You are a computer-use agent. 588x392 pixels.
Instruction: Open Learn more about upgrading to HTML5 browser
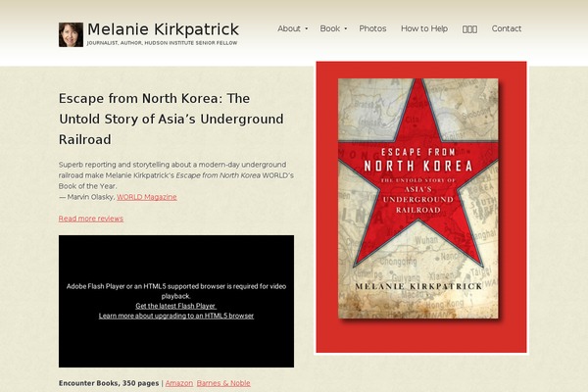[x=176, y=316]
